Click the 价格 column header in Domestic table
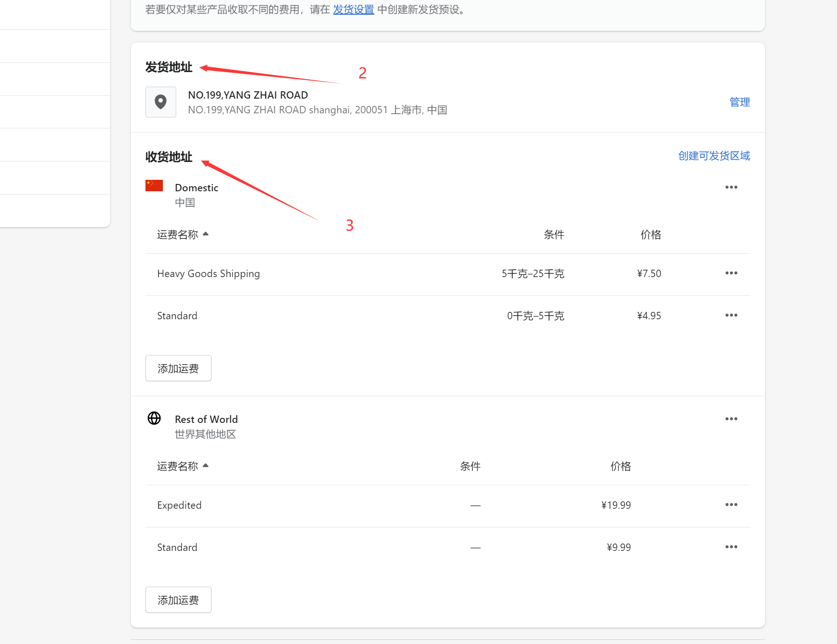 tap(651, 234)
